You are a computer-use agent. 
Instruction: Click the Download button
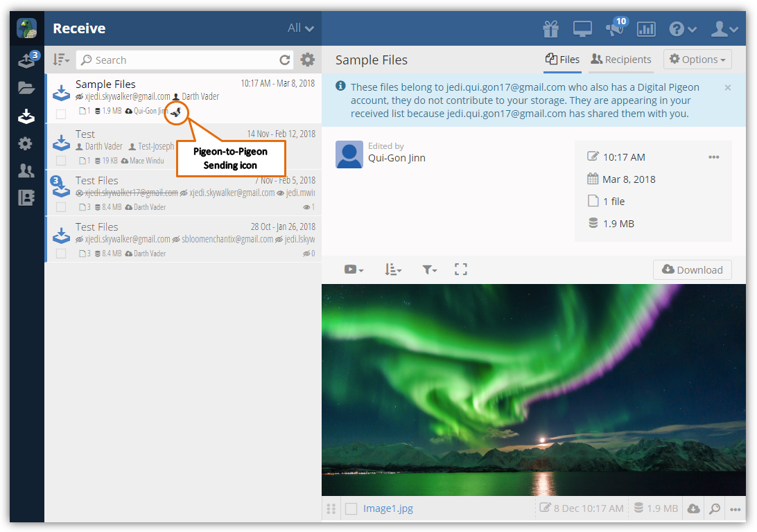point(692,270)
